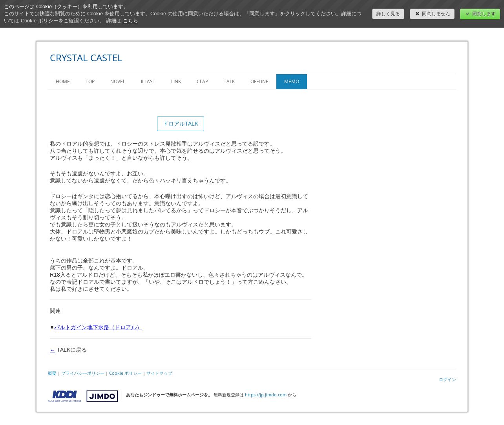Click the KDDI Web Communications logo
504x425 pixels.
tap(64, 396)
